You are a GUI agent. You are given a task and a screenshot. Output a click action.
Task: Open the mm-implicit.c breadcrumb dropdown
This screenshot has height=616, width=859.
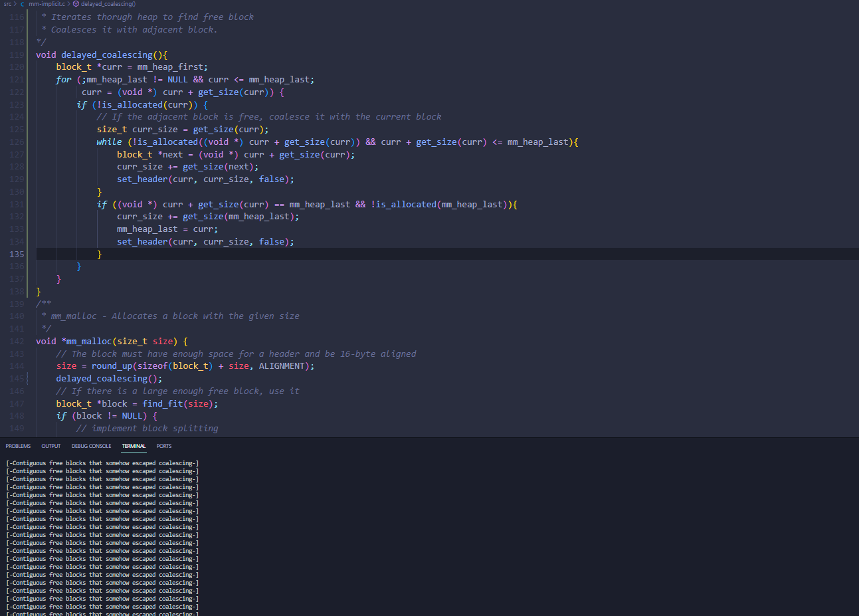(x=47, y=4)
